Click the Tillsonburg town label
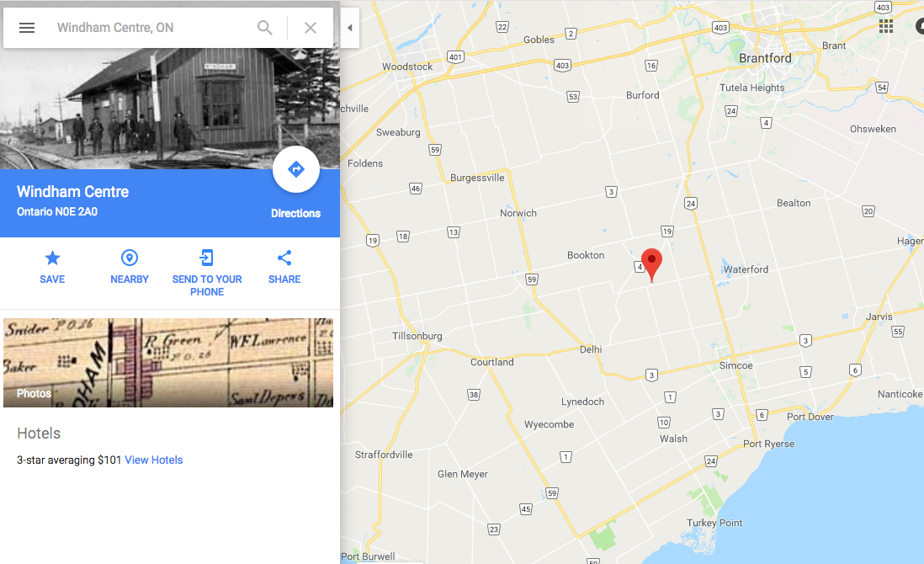The height and width of the screenshot is (564, 924). tap(417, 336)
